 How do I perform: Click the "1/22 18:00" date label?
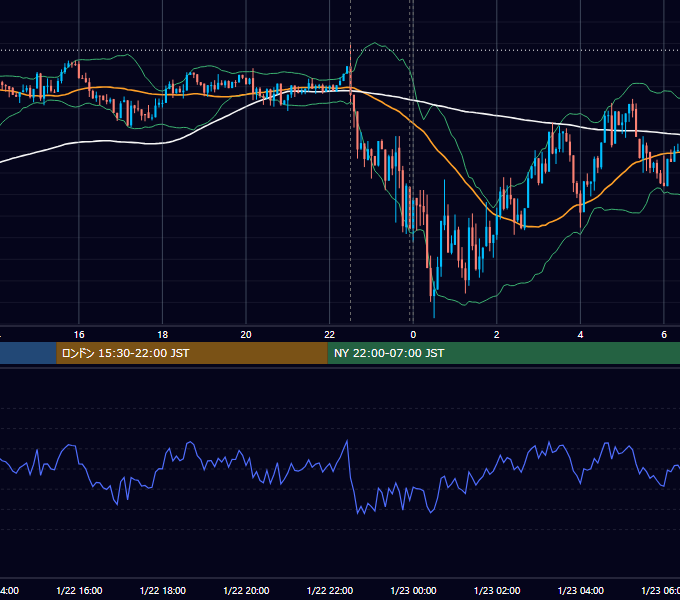tap(163, 590)
